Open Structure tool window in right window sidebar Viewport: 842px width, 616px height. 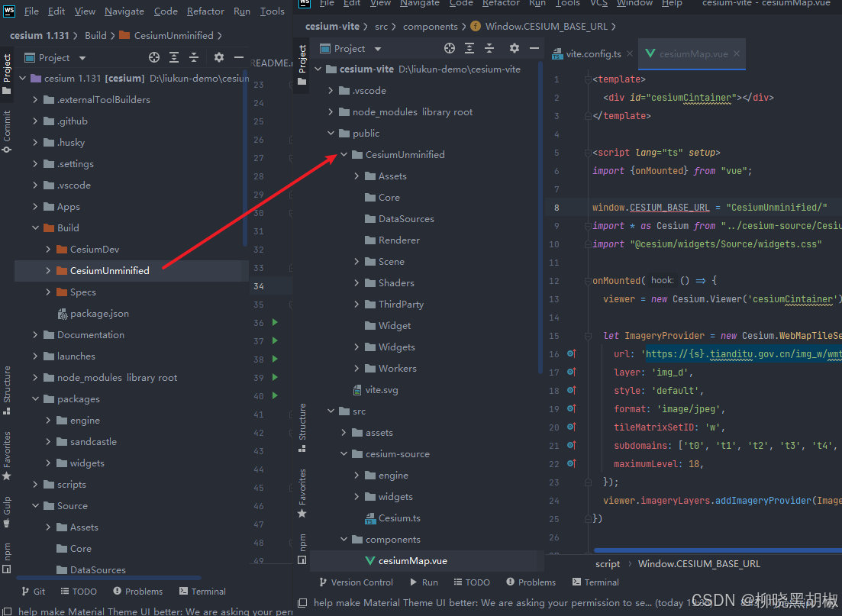pyautogui.click(x=302, y=427)
